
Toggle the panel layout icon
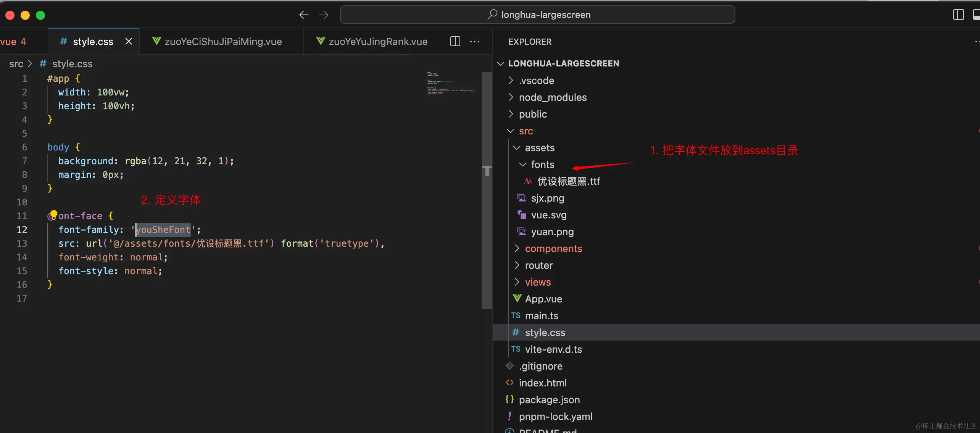point(976,15)
